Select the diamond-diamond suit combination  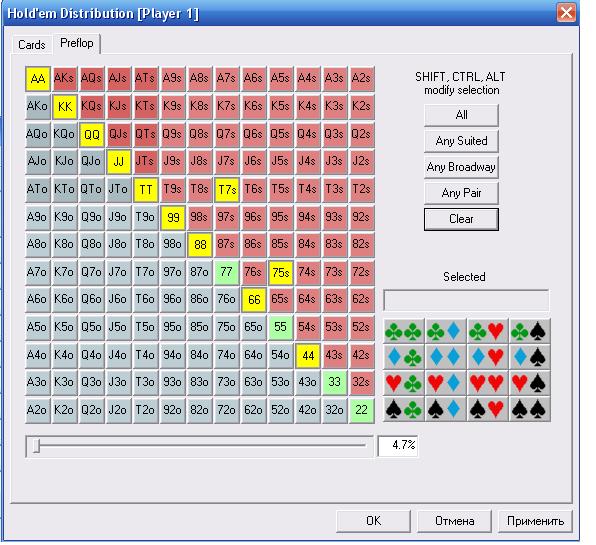coord(445,357)
